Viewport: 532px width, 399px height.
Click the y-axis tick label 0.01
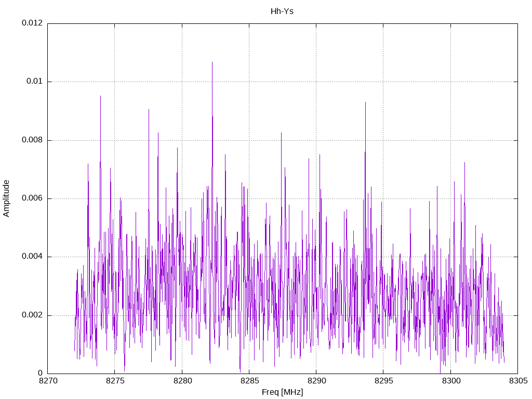(35, 81)
